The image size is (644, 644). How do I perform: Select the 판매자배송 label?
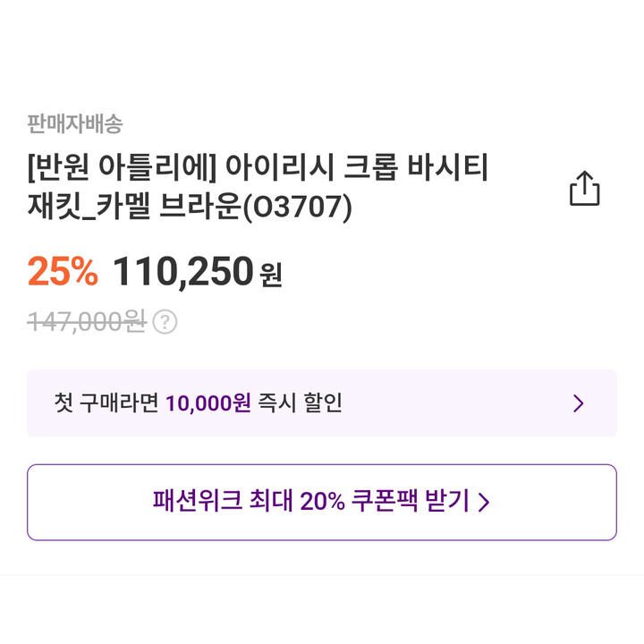[x=75, y=123]
